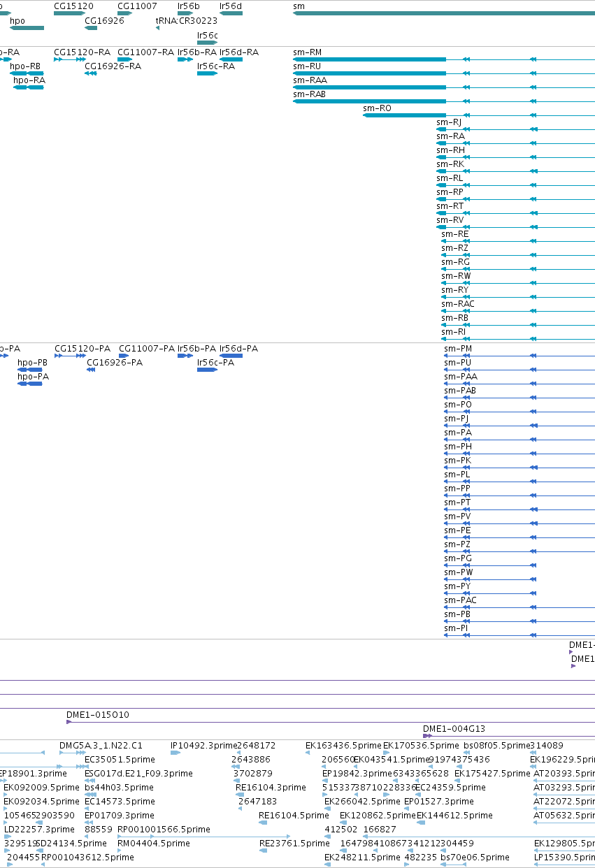
Task: Click the hpo-PA protein label
Action: point(34,377)
